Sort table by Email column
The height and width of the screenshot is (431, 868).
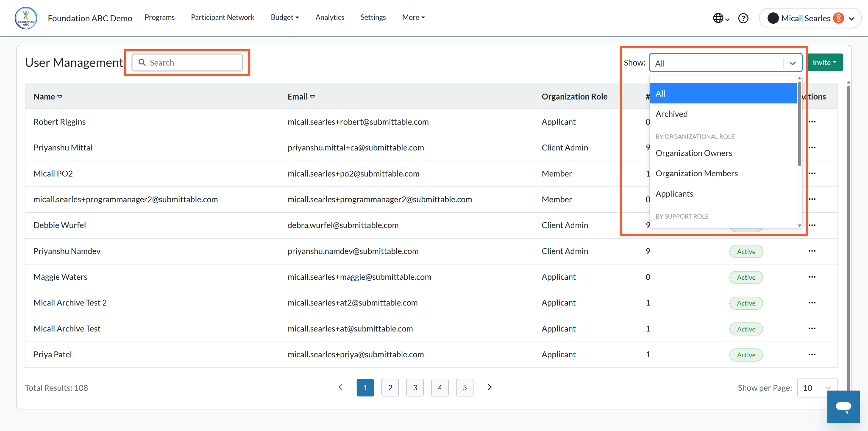pyautogui.click(x=301, y=97)
